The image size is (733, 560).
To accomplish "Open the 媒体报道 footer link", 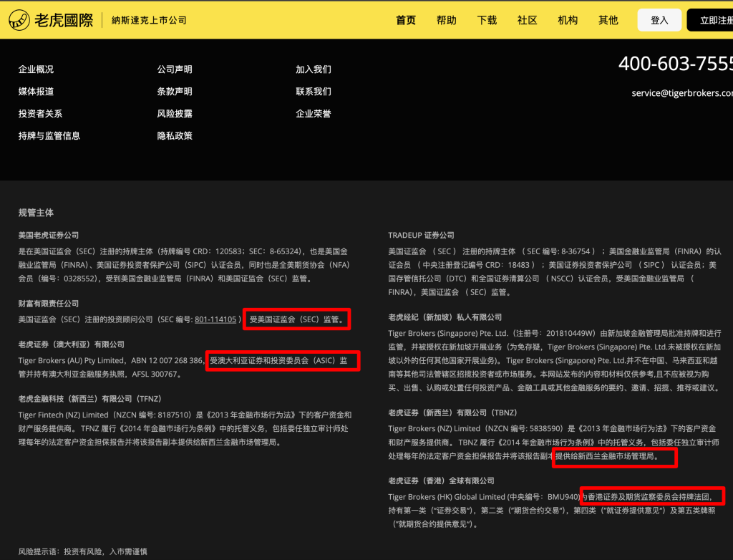I will (36, 91).
